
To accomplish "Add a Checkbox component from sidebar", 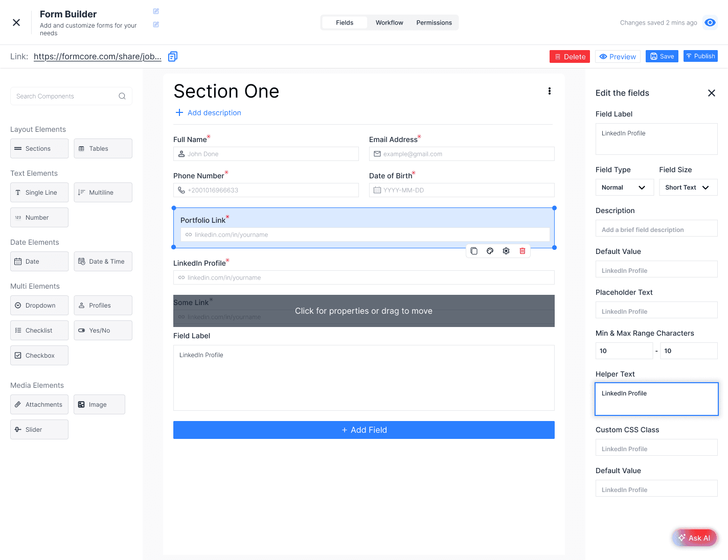I will pos(39,356).
